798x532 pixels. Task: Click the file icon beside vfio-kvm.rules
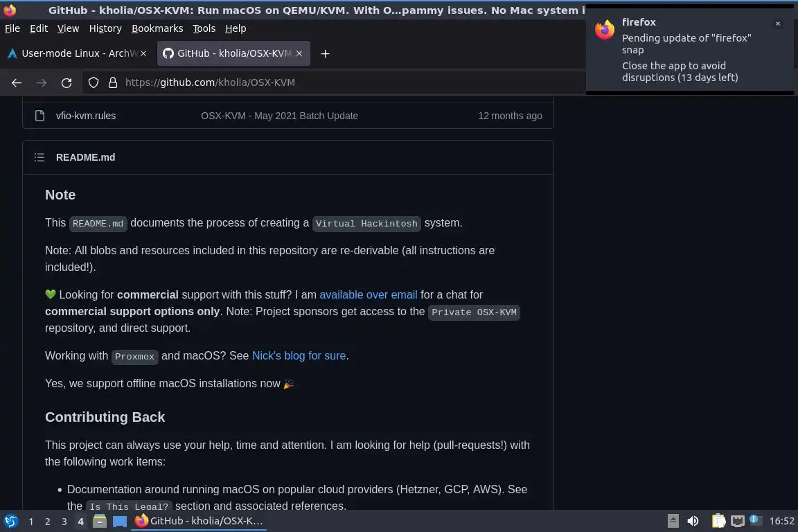click(39, 116)
